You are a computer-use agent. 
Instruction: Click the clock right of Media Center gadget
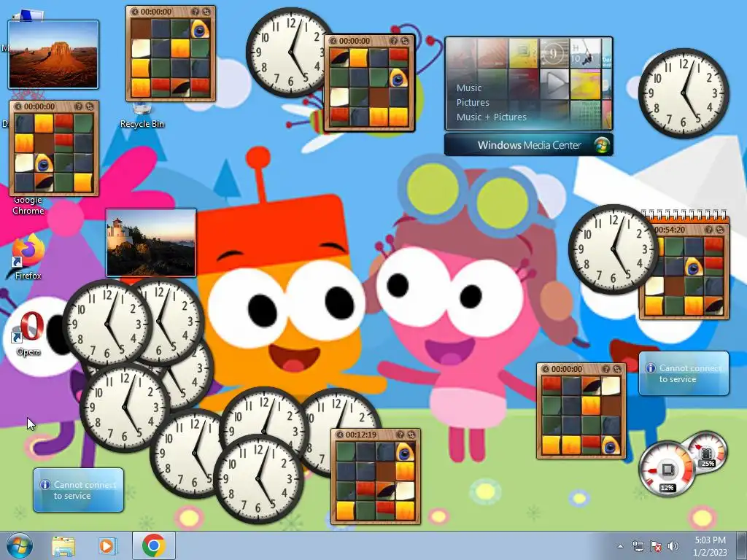(x=684, y=93)
